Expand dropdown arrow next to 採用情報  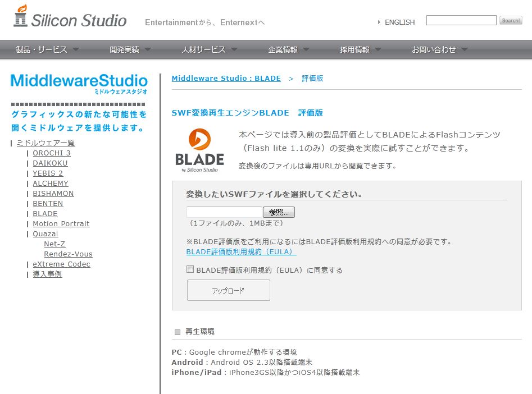click(378, 49)
